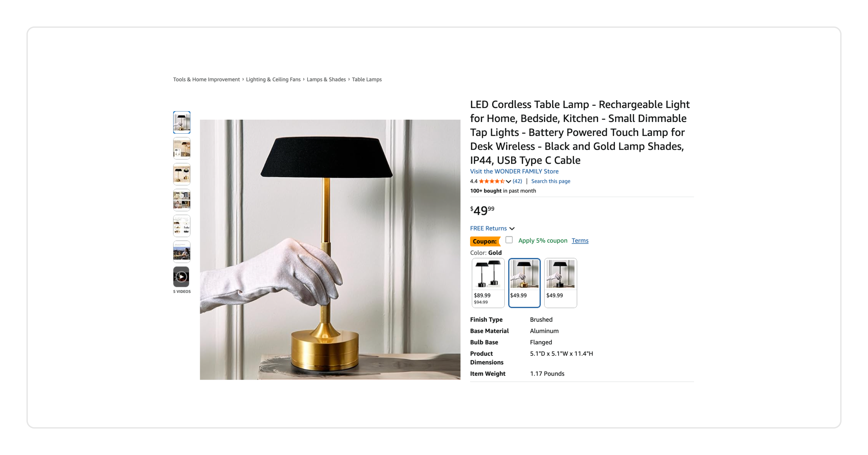Pick the black-base swatch priced $49.99
Image resolution: width=868 pixels, height=455 pixels.
[560, 283]
